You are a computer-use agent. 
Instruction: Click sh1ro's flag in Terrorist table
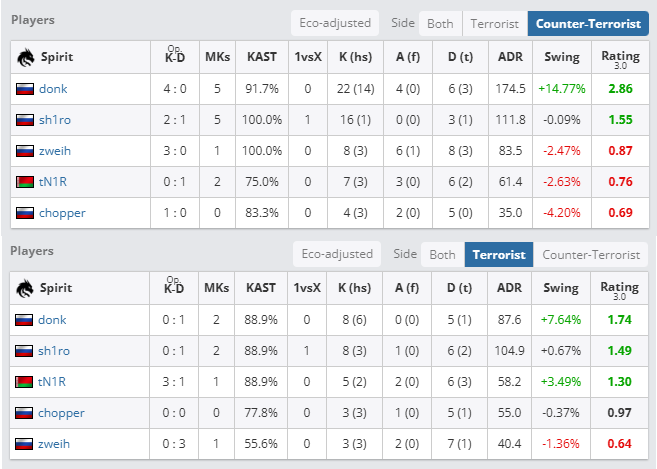(x=26, y=351)
